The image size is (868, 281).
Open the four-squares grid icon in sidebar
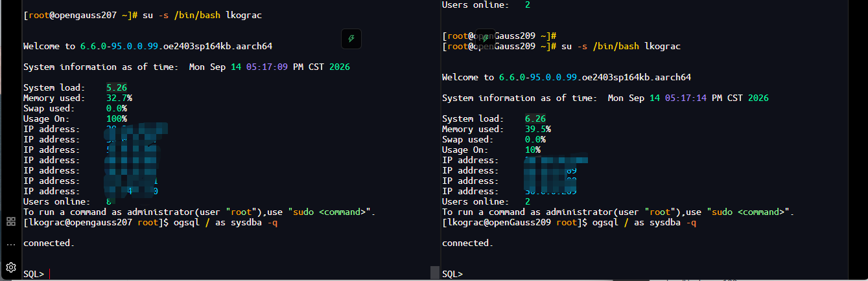coord(10,221)
